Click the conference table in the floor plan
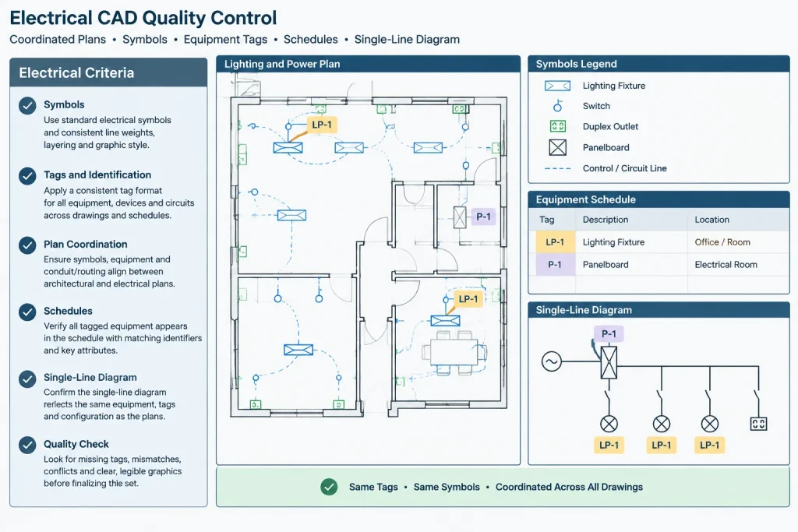This screenshot has height=532, width=798. coord(454,352)
